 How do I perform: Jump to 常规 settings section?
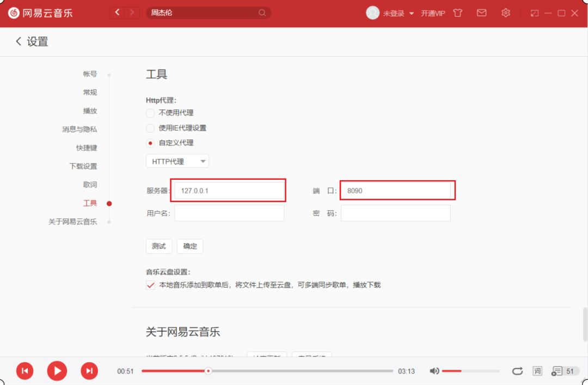click(90, 93)
